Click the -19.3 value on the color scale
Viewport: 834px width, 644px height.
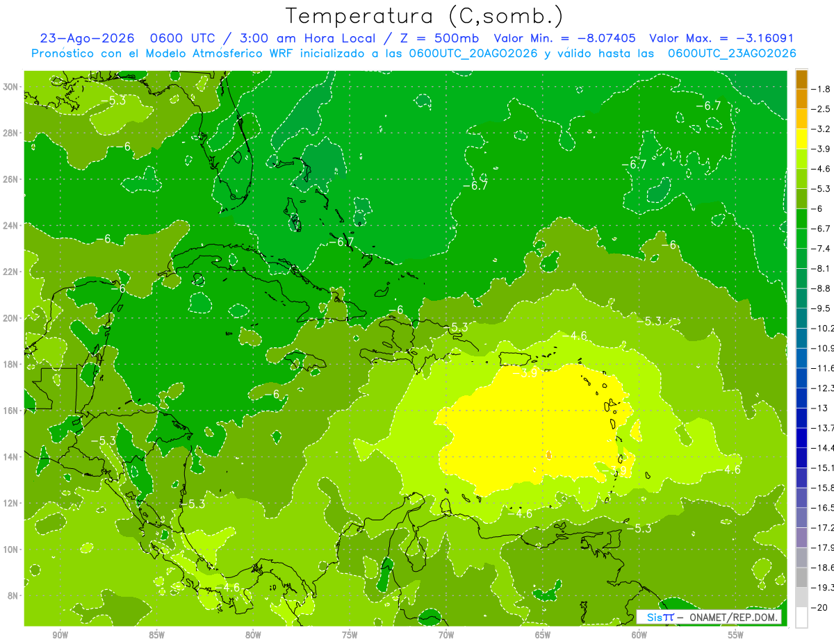[824, 588]
